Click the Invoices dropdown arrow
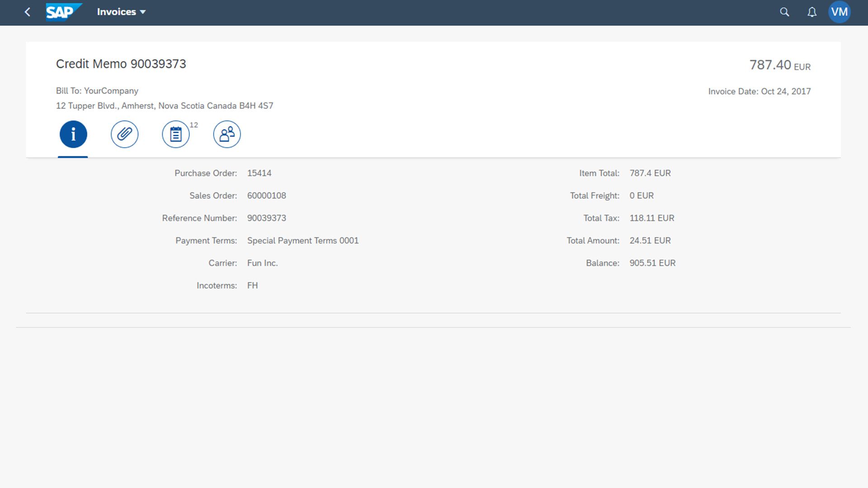 [x=143, y=12]
